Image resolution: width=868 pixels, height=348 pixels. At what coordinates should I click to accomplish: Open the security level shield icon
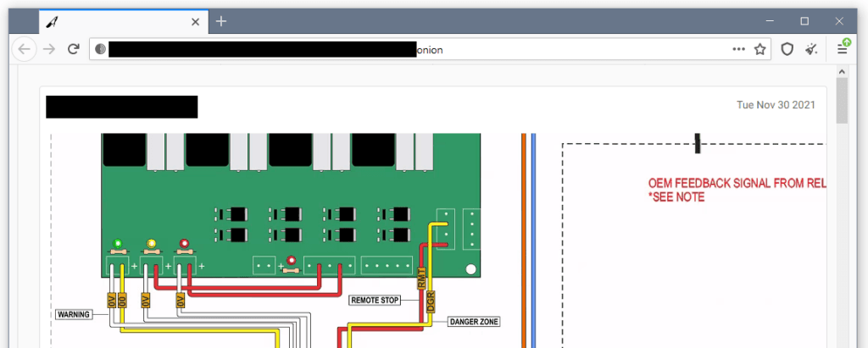787,49
